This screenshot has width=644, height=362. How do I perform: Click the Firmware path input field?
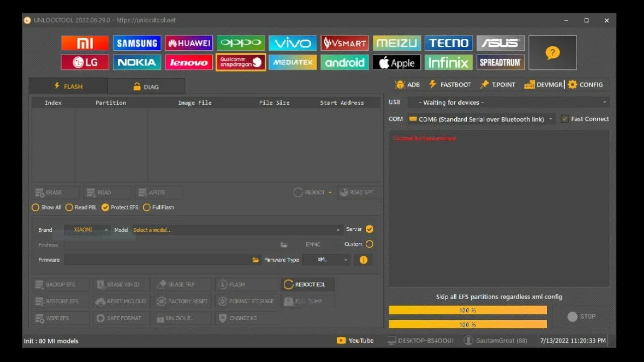coord(156,260)
